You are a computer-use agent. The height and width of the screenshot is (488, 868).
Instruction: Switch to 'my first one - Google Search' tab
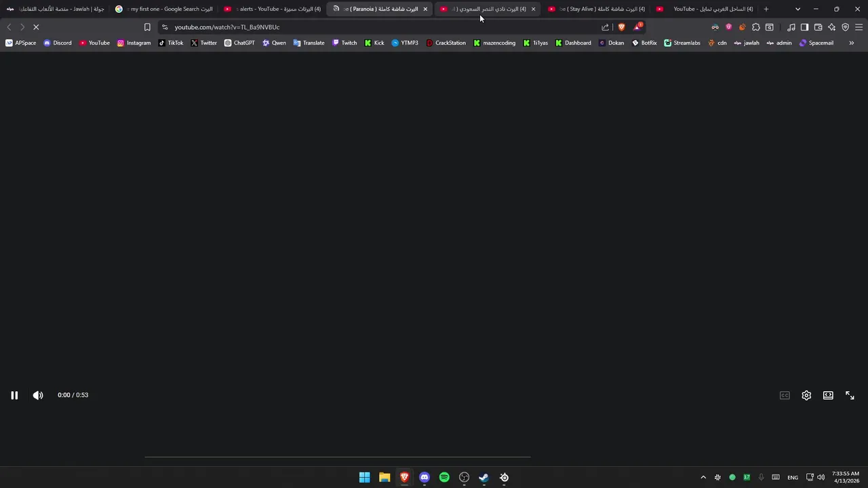pos(163,9)
